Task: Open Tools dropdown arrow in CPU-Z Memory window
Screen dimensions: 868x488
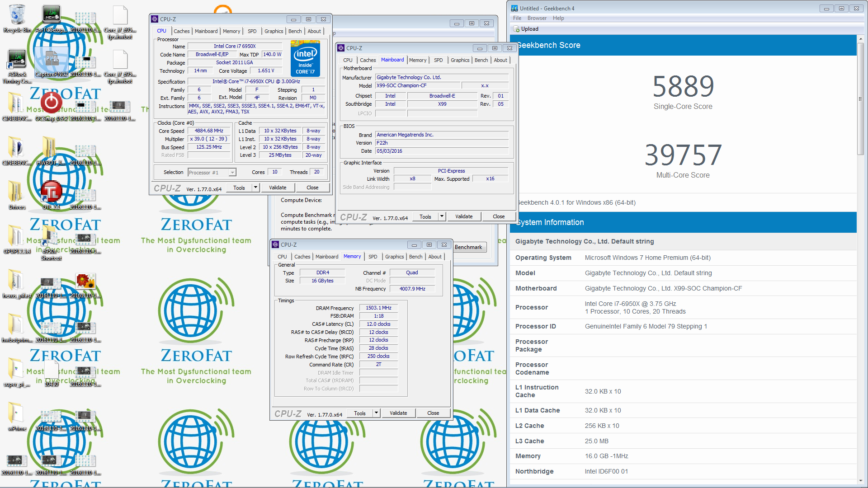Action: click(376, 413)
